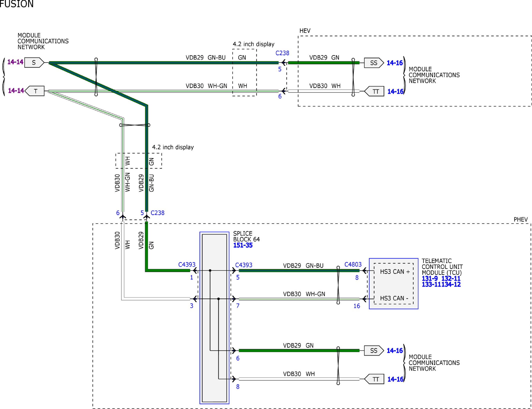532x409 pixels.
Task: Click pin number 7 at connector C4393
Action: click(238, 306)
